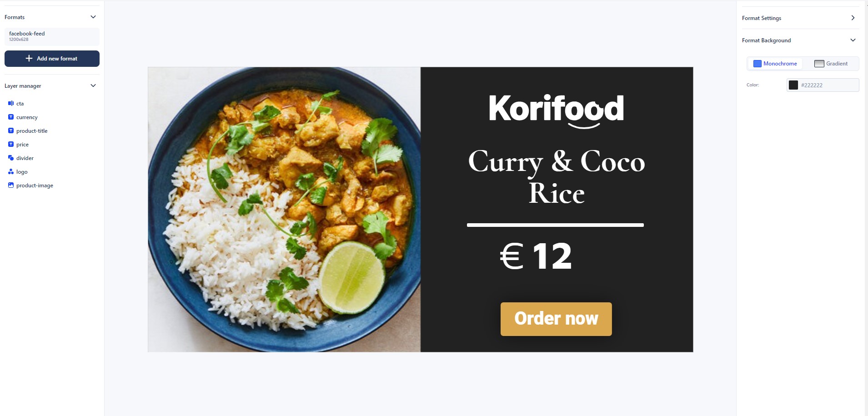
Task: Collapse the Layer manager section
Action: click(93, 85)
